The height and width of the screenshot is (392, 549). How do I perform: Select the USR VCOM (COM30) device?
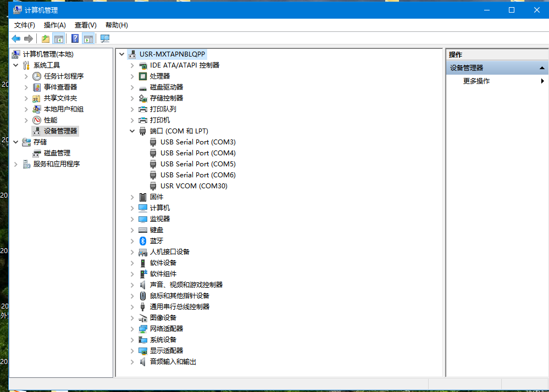pyautogui.click(x=193, y=186)
